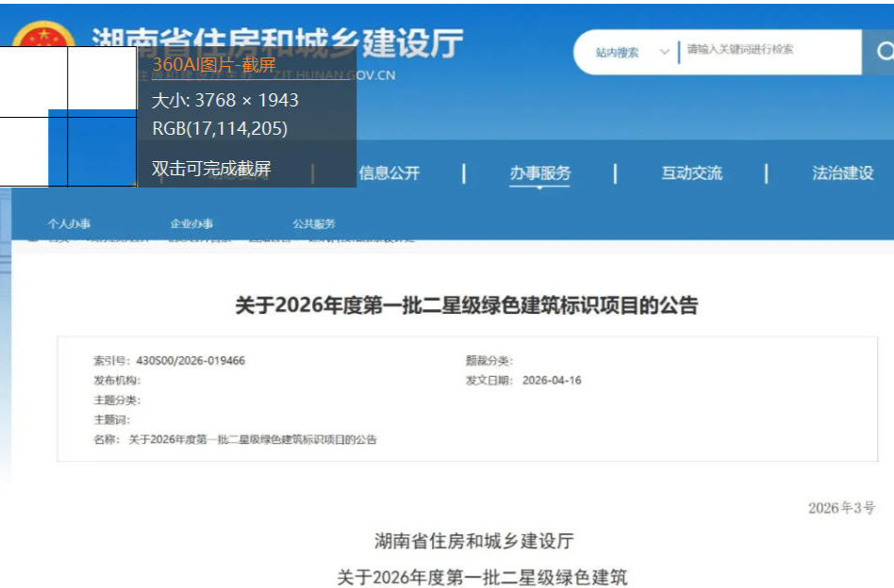This screenshot has width=894, height=588.
Task: Open the 信息公开 navigation menu
Action: coord(389,173)
